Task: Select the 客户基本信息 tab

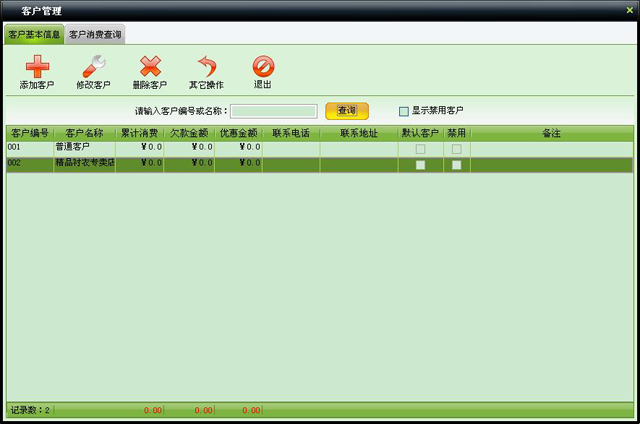Action: pyautogui.click(x=34, y=35)
